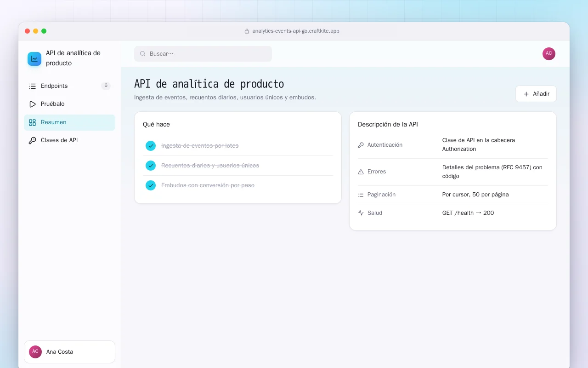Screen dimensions: 588x368
Task: Go to the Pruébalo page
Action: [69, 104]
